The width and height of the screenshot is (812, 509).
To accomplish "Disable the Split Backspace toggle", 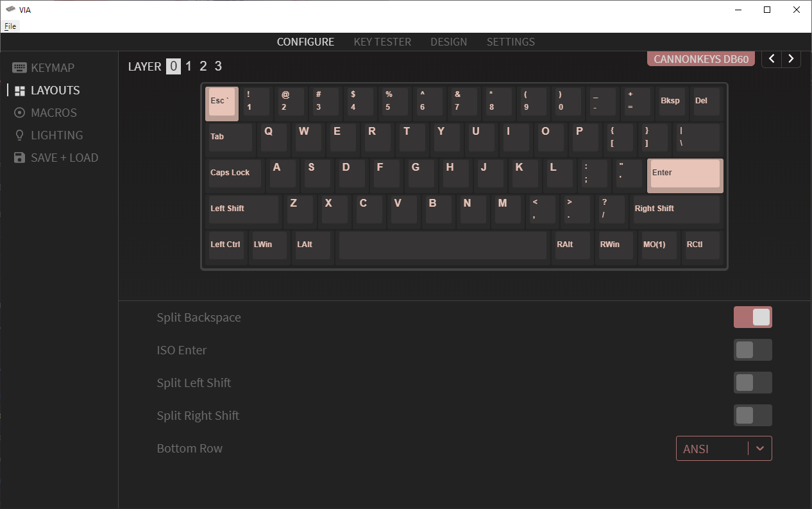I will (x=752, y=317).
